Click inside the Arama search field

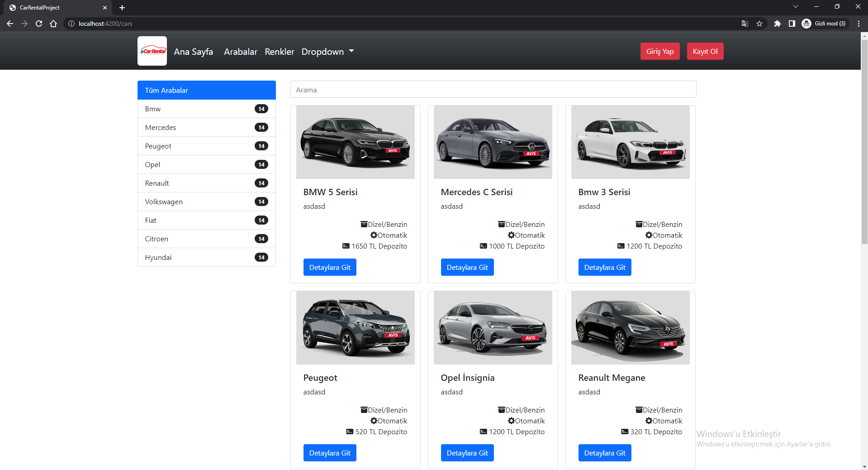click(493, 89)
